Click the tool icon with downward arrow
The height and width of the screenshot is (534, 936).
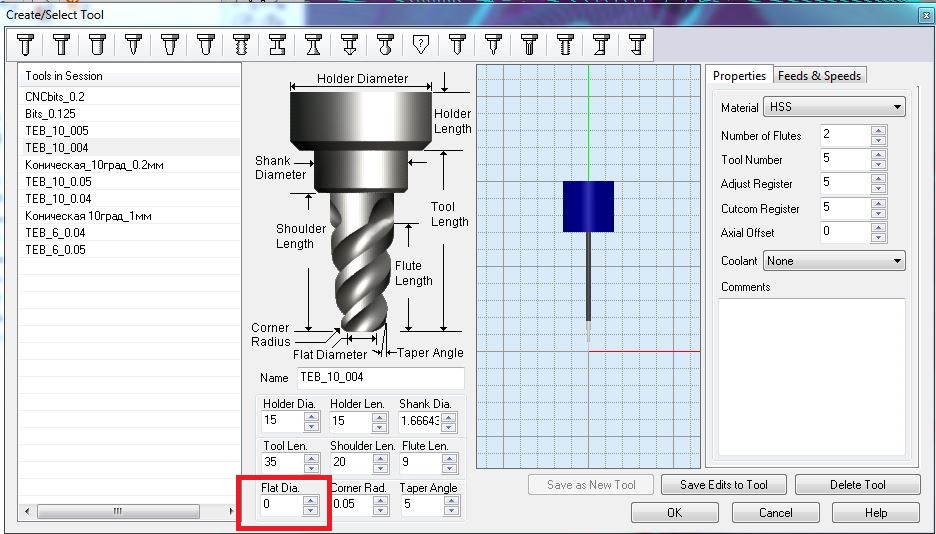pos(349,44)
